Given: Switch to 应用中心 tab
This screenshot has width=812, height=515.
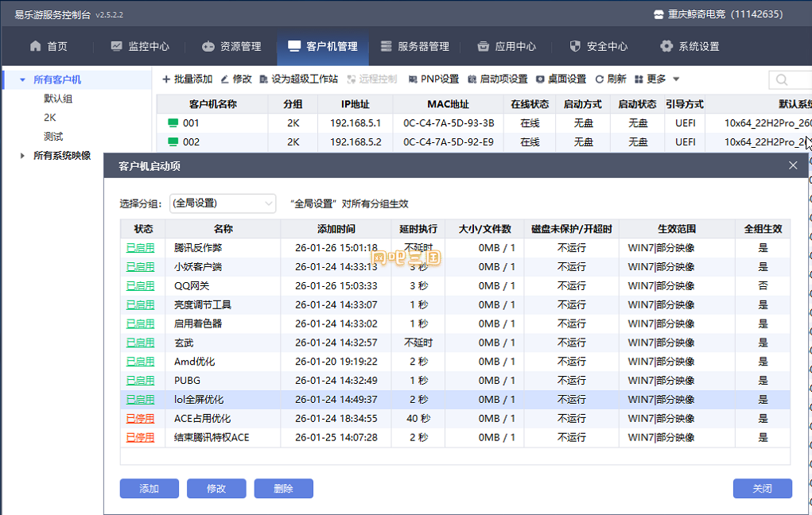Looking at the screenshot, I should click(507, 46).
